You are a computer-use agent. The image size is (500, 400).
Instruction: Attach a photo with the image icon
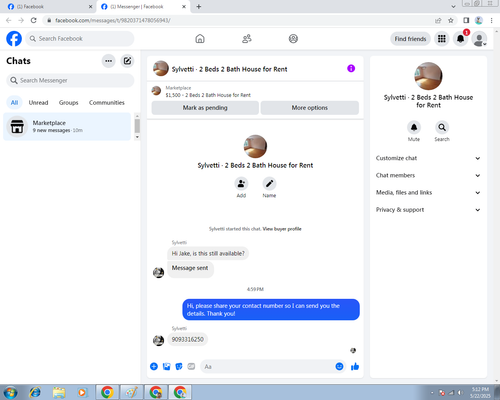click(x=166, y=367)
